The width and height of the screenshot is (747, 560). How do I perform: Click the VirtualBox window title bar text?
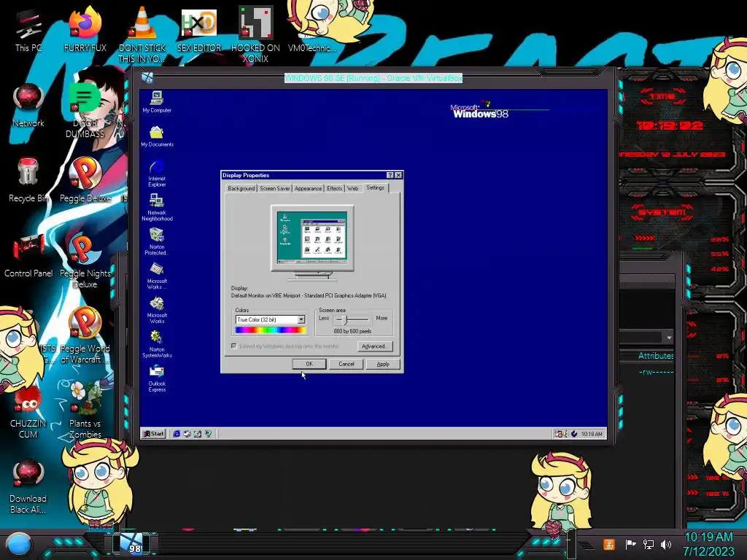coord(373,78)
